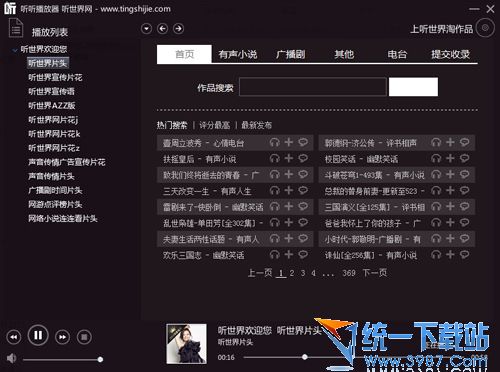Select 声音传情广告宣传片花 in the playlist

coord(67,162)
